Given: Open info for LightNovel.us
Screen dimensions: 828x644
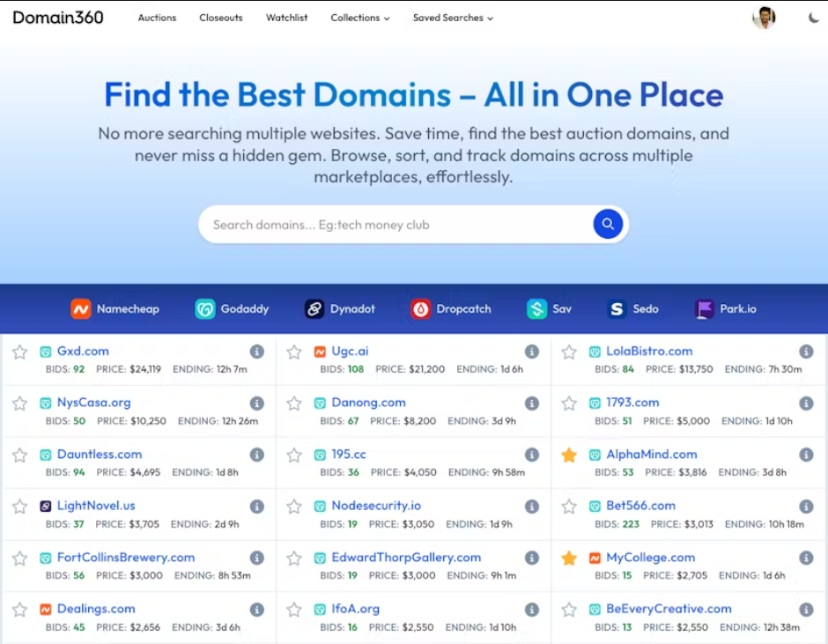Looking at the screenshot, I should click(x=257, y=506).
